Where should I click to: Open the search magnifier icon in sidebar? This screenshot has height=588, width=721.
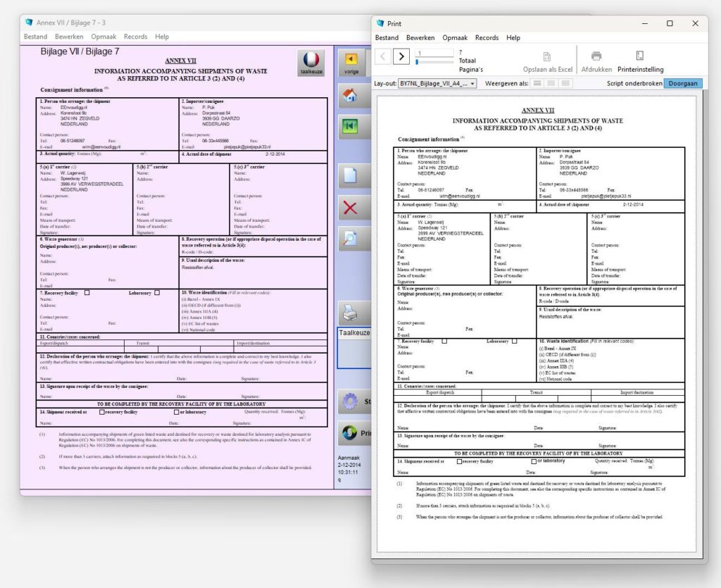pos(351,239)
